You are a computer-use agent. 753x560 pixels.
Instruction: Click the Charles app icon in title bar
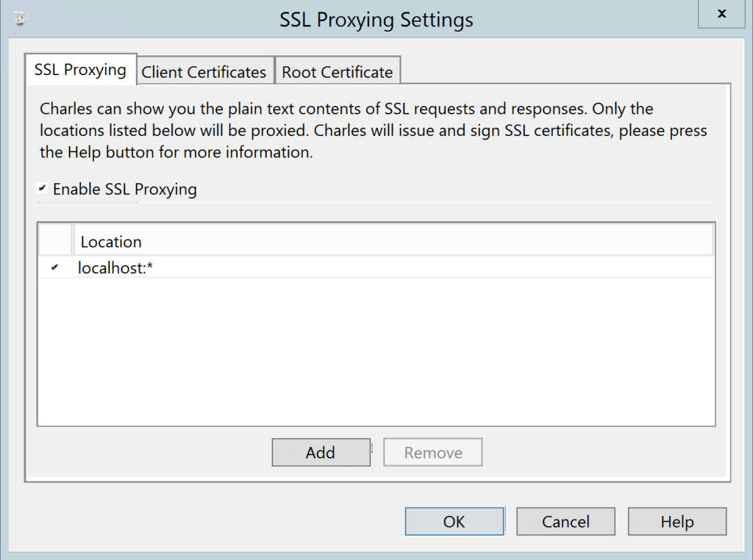coord(20,19)
